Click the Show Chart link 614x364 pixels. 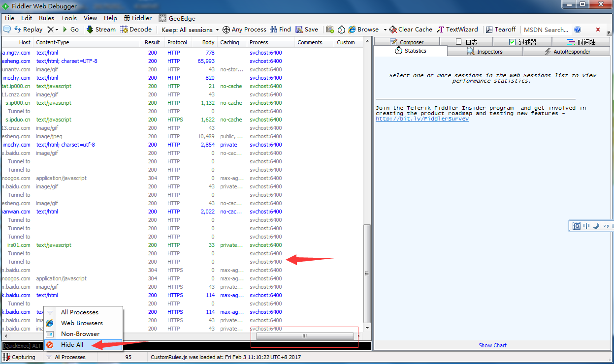[x=492, y=345]
